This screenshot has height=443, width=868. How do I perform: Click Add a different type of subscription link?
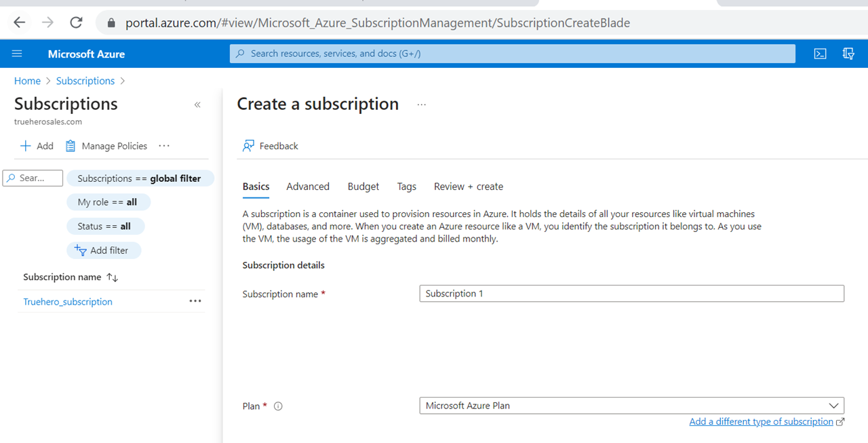tap(761, 421)
